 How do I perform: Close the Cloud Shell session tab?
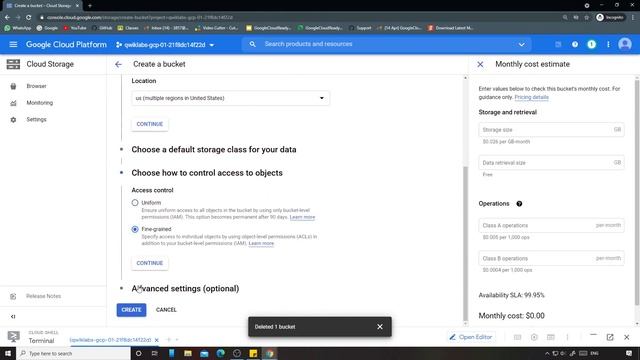point(157,340)
